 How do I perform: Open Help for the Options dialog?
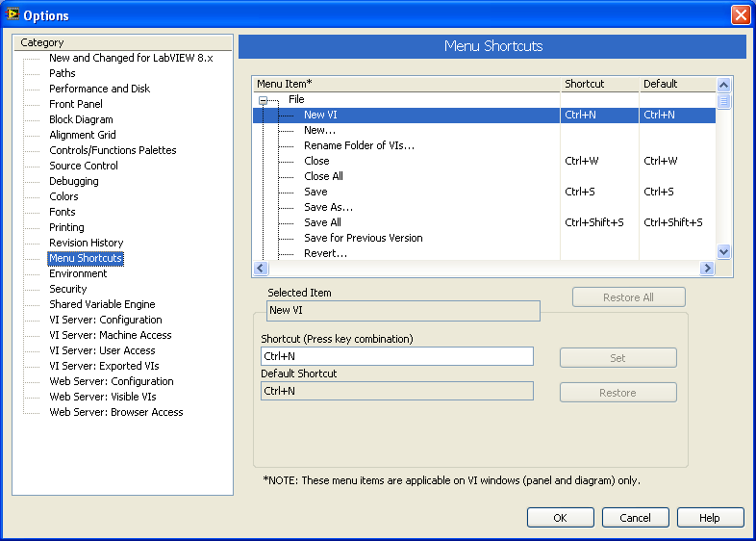[709, 518]
